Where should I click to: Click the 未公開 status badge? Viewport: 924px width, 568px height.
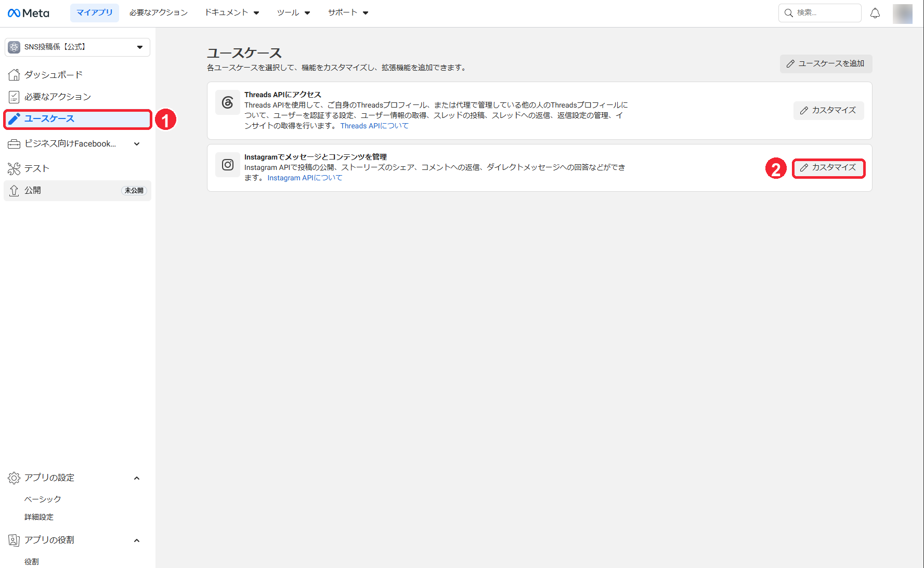134,191
